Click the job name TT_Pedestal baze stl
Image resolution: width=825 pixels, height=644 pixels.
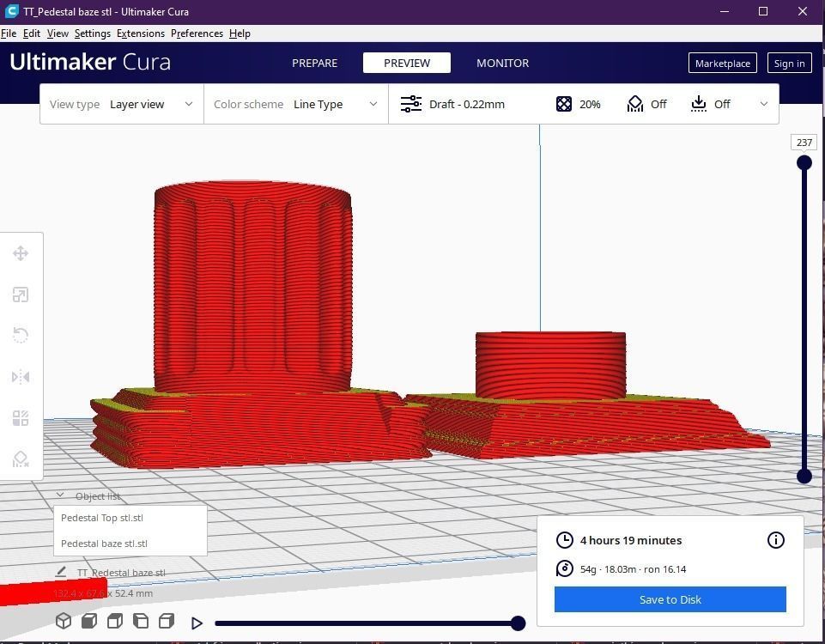pyautogui.click(x=121, y=573)
